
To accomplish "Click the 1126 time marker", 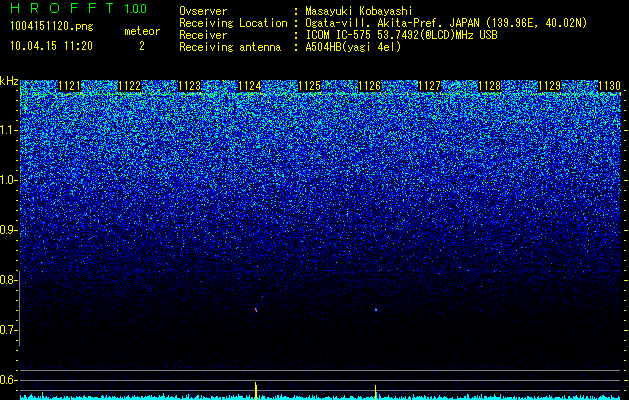I will click(x=369, y=86).
